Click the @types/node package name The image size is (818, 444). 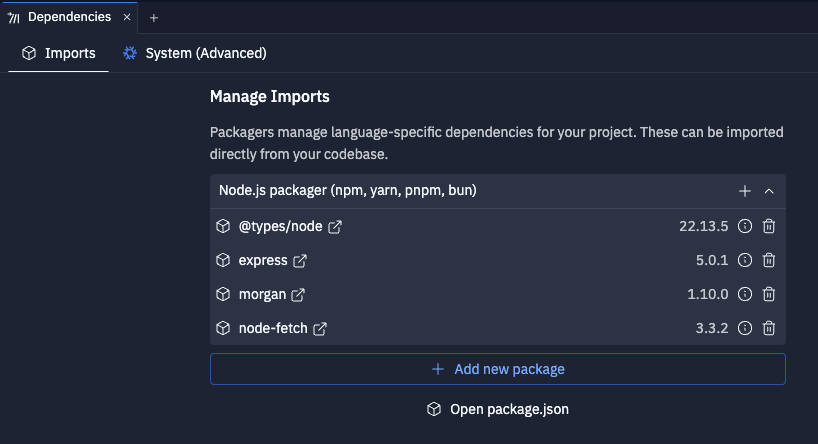(x=280, y=226)
